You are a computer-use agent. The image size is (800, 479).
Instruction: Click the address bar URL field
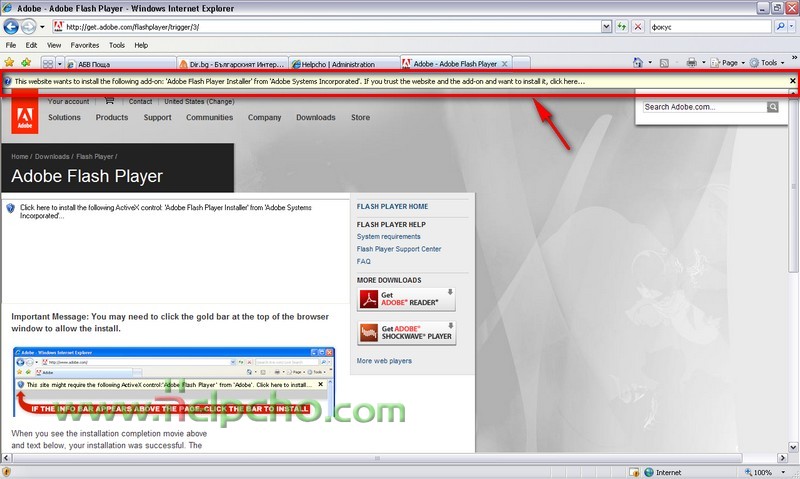pyautogui.click(x=327, y=27)
